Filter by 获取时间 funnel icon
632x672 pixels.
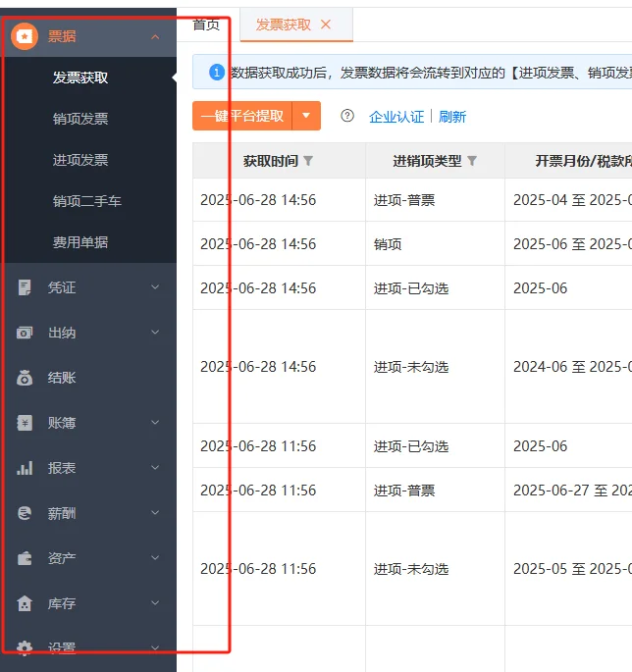[308, 161]
